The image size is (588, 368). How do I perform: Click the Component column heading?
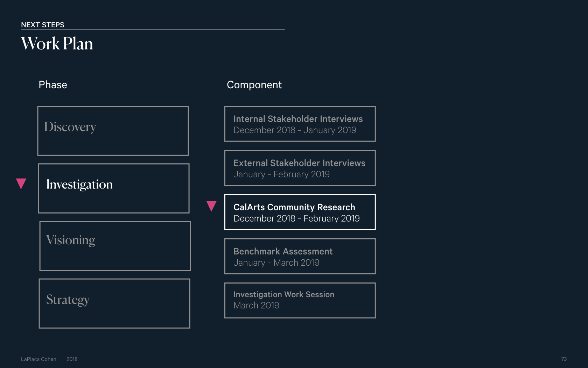254,85
